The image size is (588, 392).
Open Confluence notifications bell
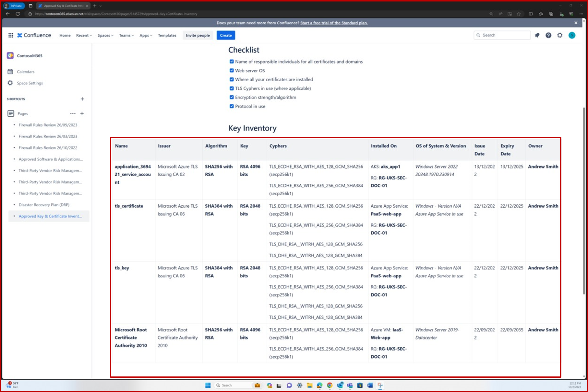pos(537,35)
